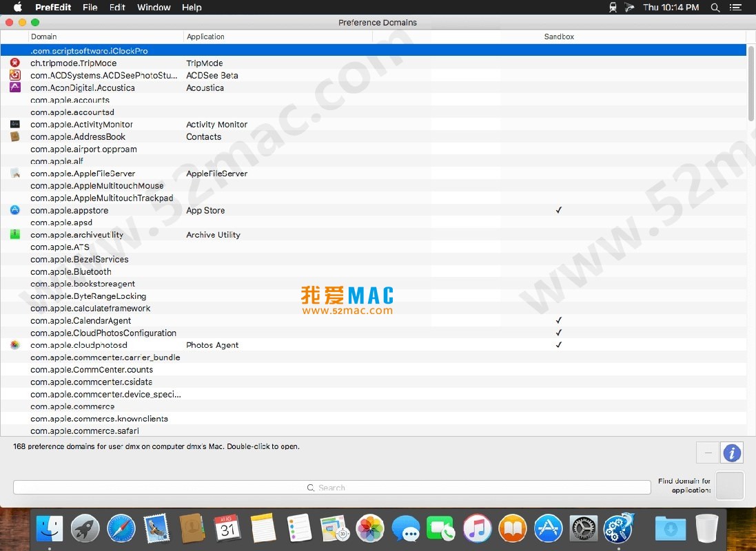The height and width of the screenshot is (551, 756).
Task: Open System Preferences in the Dock
Action: pyautogui.click(x=584, y=529)
